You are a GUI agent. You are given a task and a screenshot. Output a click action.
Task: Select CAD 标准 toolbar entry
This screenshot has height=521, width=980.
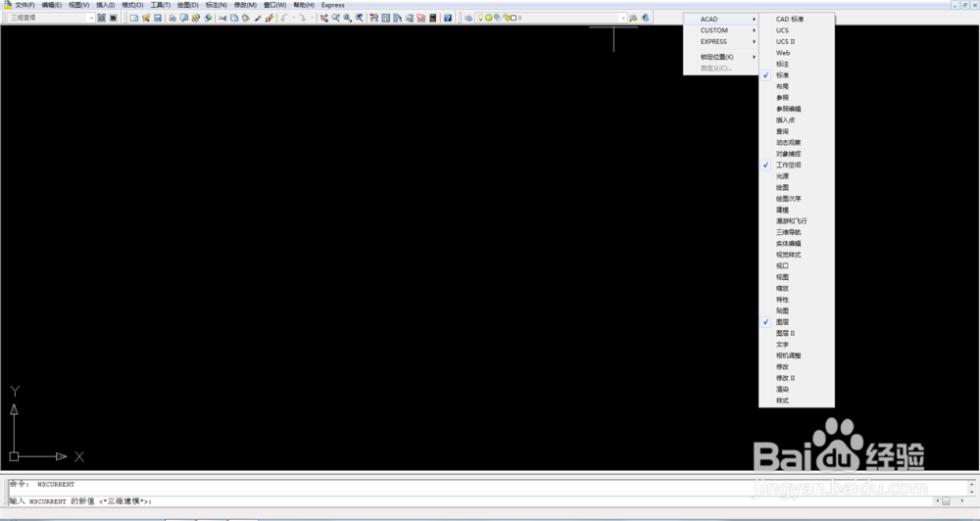coord(796,19)
